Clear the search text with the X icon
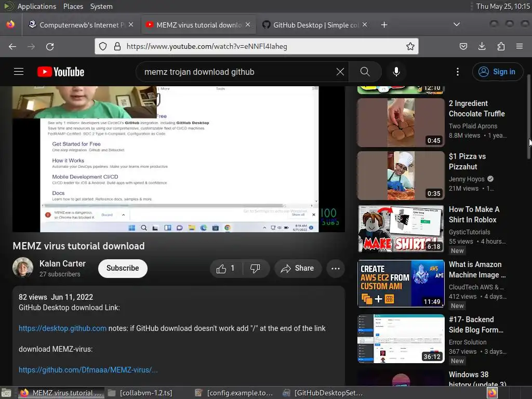Viewport: 532px width, 399px height. (340, 72)
